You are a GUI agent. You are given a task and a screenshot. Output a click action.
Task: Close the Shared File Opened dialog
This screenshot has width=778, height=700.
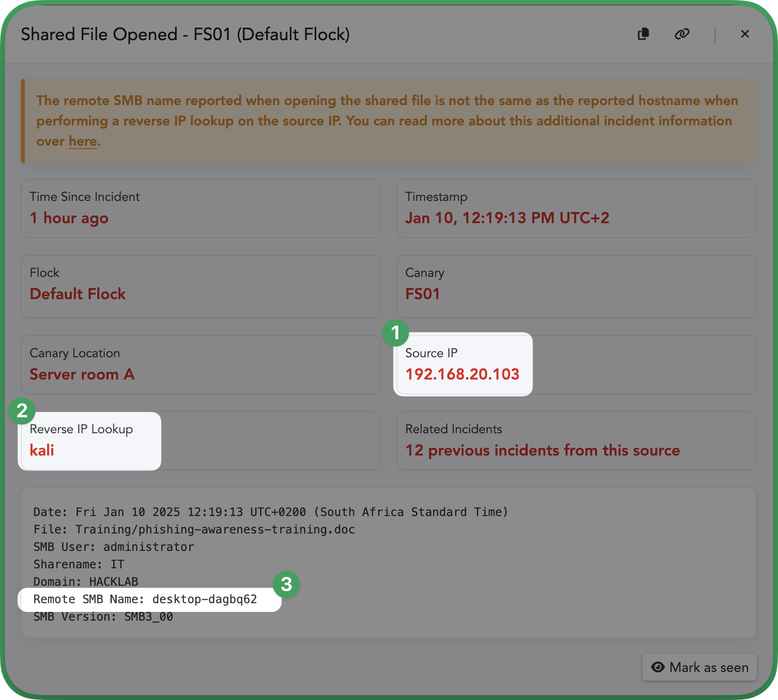tap(745, 34)
